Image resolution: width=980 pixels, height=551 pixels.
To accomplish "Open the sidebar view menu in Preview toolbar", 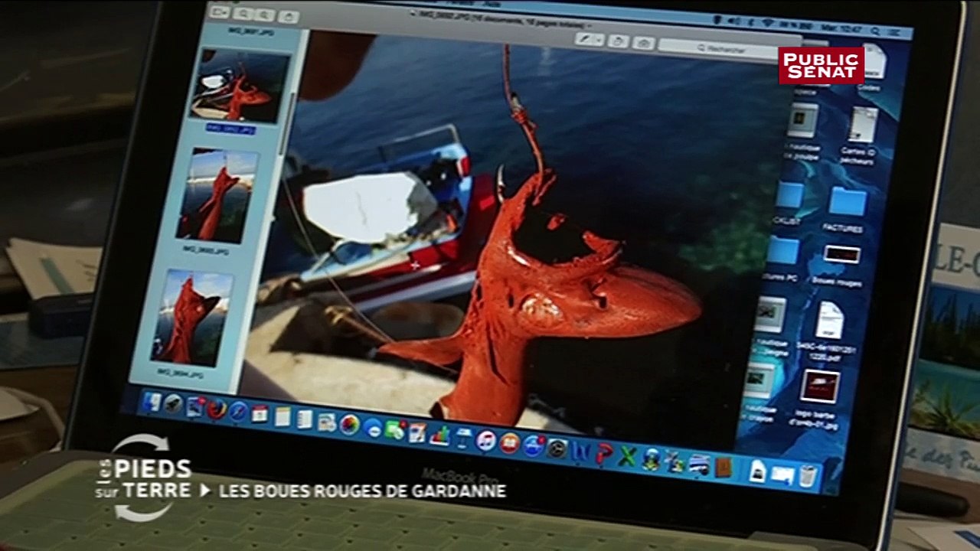I will [220, 11].
